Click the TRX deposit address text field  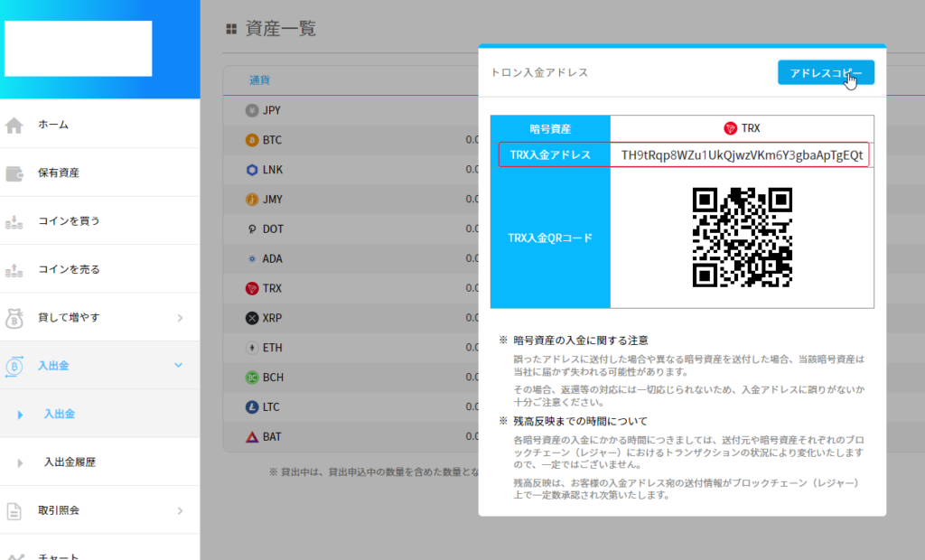click(x=741, y=155)
